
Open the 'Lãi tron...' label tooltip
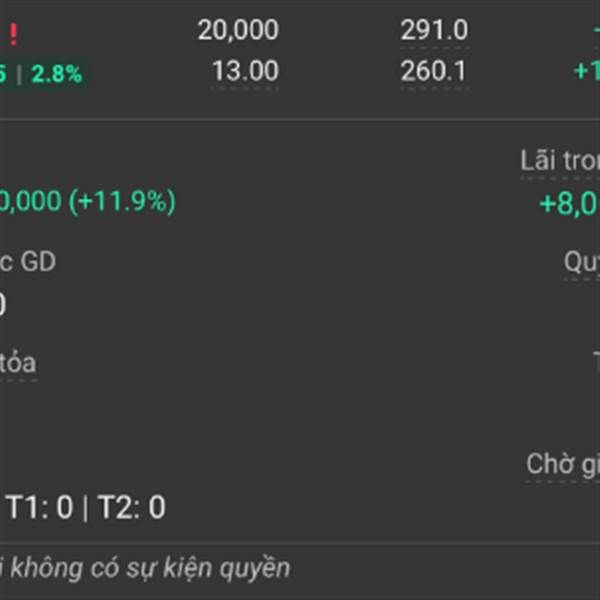tap(560, 161)
